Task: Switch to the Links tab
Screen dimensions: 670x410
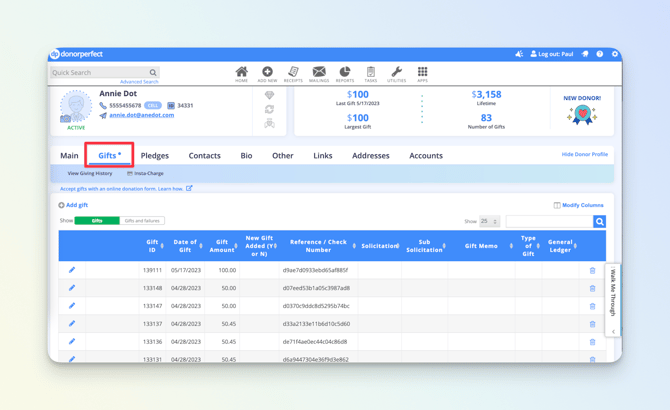Action: [x=323, y=155]
